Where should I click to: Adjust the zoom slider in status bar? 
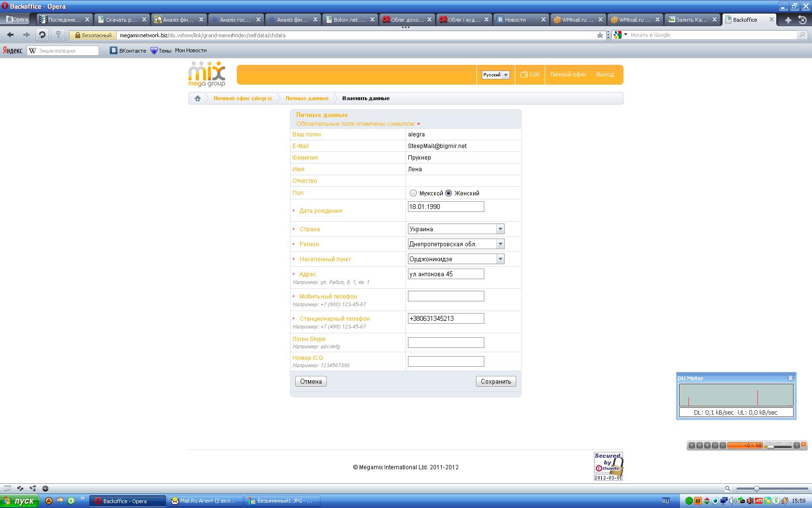point(756,489)
